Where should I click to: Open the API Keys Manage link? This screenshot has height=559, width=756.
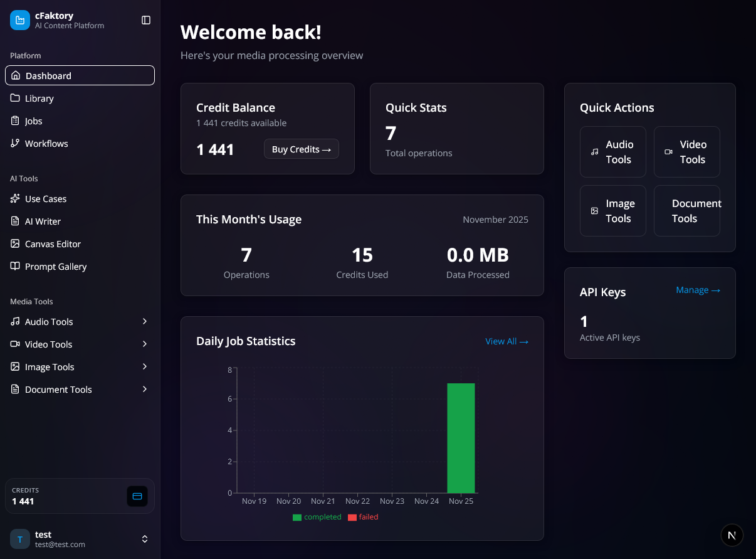[x=697, y=290]
